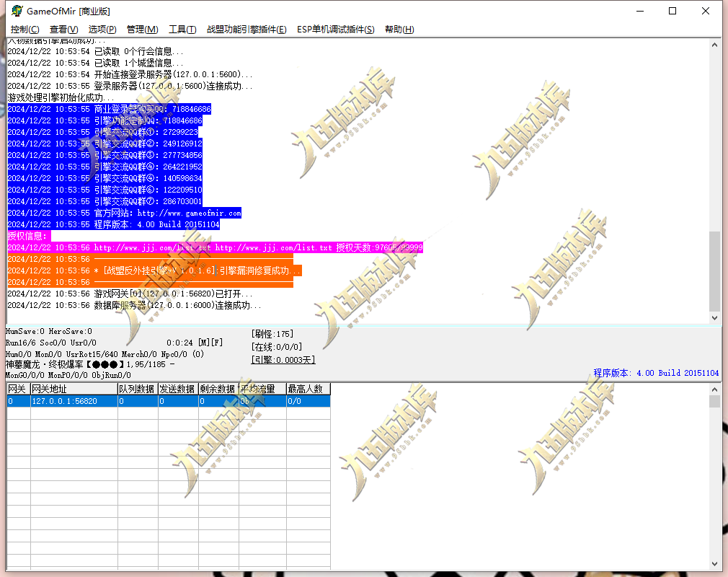Click the [引擎:0.0003天] status label
The width and height of the screenshot is (728, 577).
point(283,360)
